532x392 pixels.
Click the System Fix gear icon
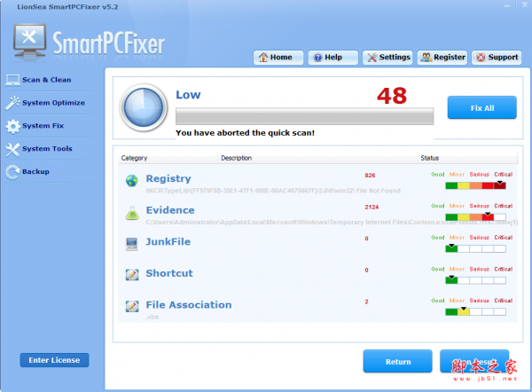coord(12,126)
